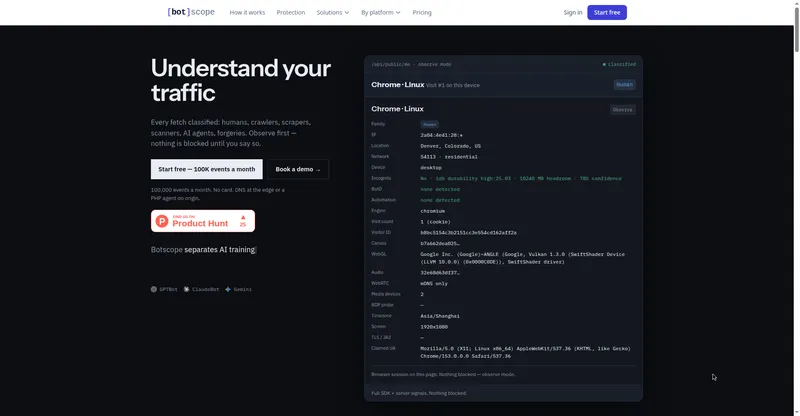The width and height of the screenshot is (800, 416).
Task: Expand the Solutions dropdown menu
Action: pos(333,12)
